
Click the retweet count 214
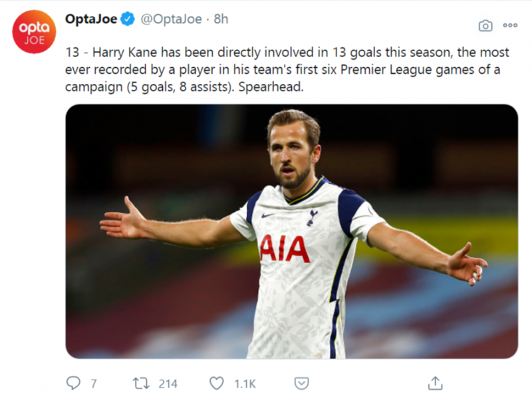click(168, 384)
